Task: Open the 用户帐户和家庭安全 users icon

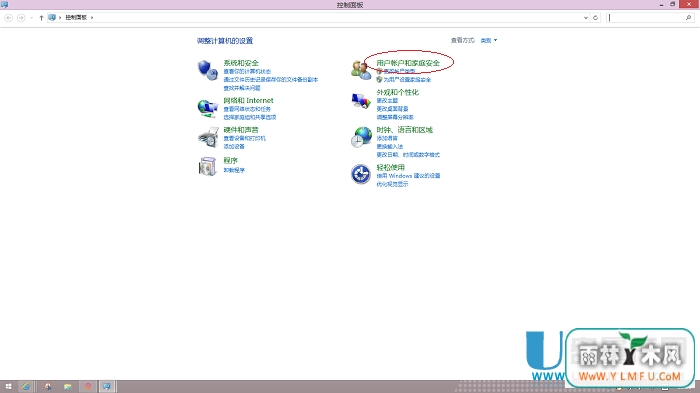Action: pos(361,70)
